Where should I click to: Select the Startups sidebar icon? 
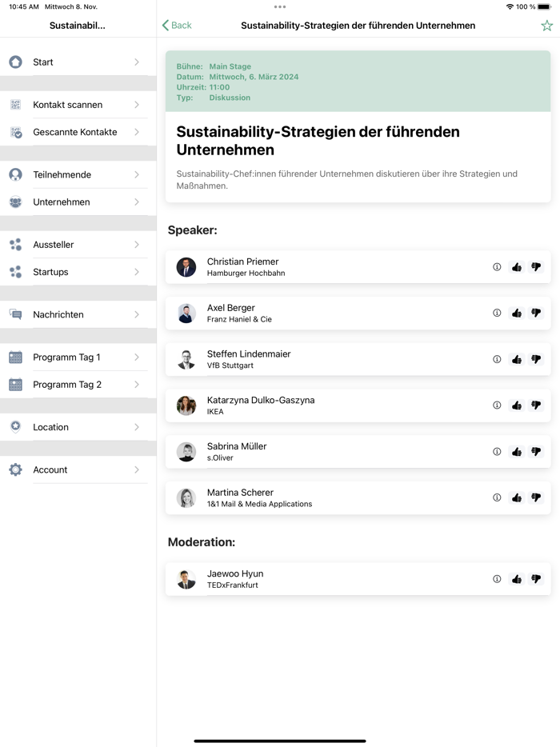point(14,272)
